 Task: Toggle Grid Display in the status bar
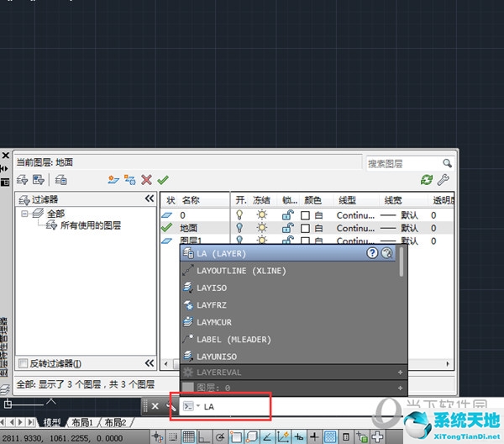[x=189, y=436]
